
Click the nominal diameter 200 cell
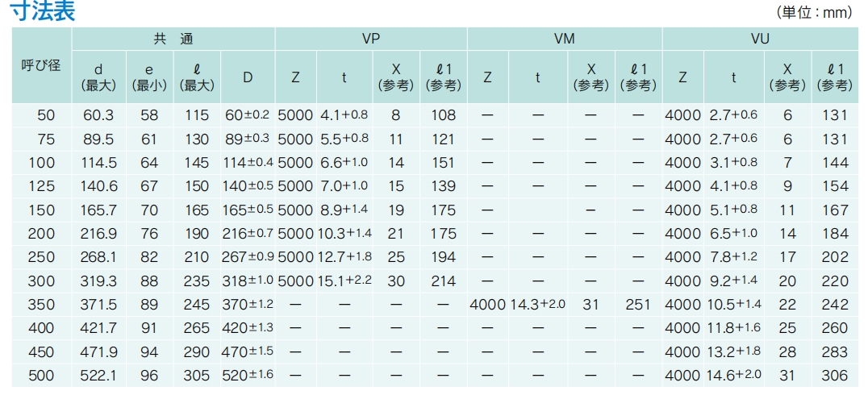coord(41,234)
